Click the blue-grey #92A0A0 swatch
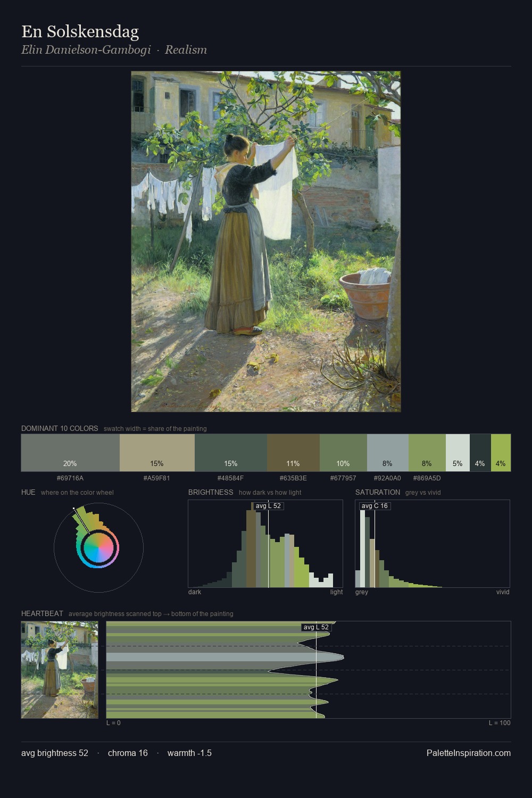Viewport: 532px width, 798px height. click(x=388, y=453)
